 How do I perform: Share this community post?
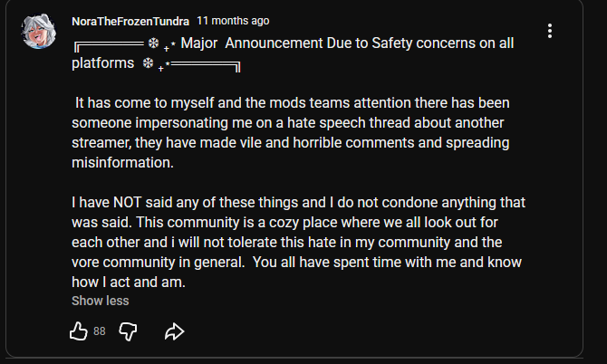tap(175, 331)
